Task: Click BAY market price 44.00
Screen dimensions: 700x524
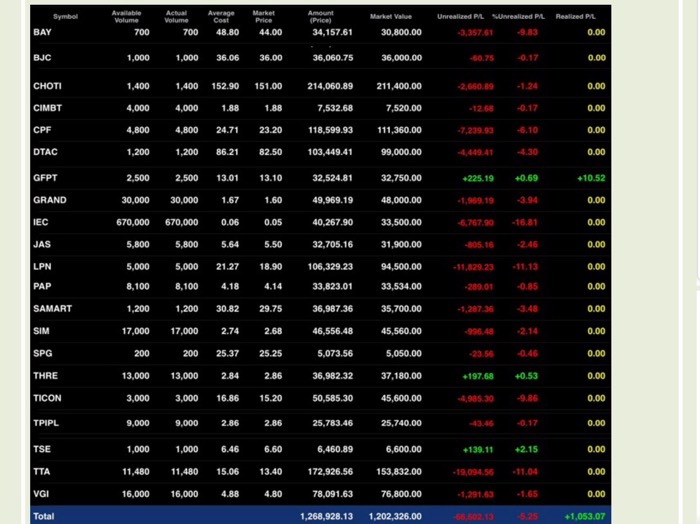Action: pos(271,32)
